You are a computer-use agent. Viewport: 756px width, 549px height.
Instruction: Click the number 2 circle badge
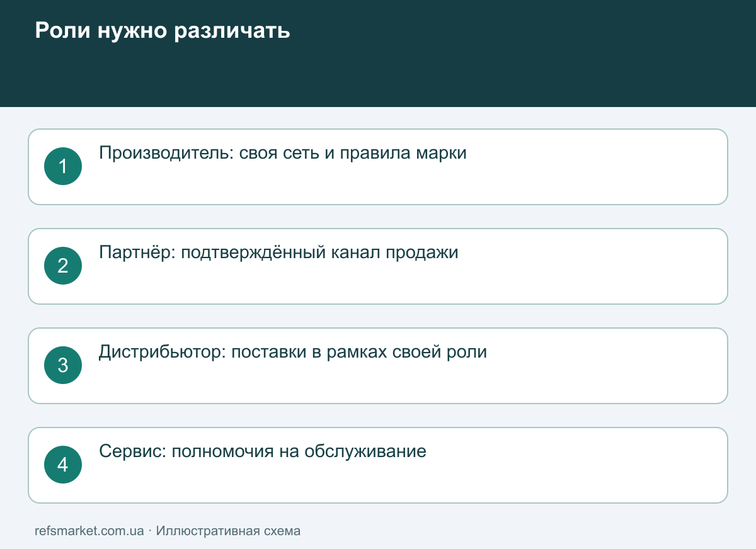click(x=63, y=266)
